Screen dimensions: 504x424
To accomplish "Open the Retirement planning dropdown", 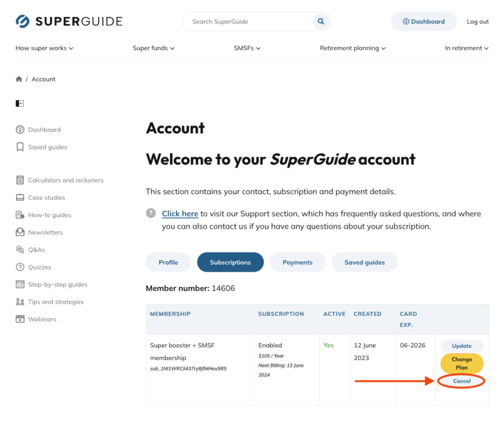I will 353,48.
